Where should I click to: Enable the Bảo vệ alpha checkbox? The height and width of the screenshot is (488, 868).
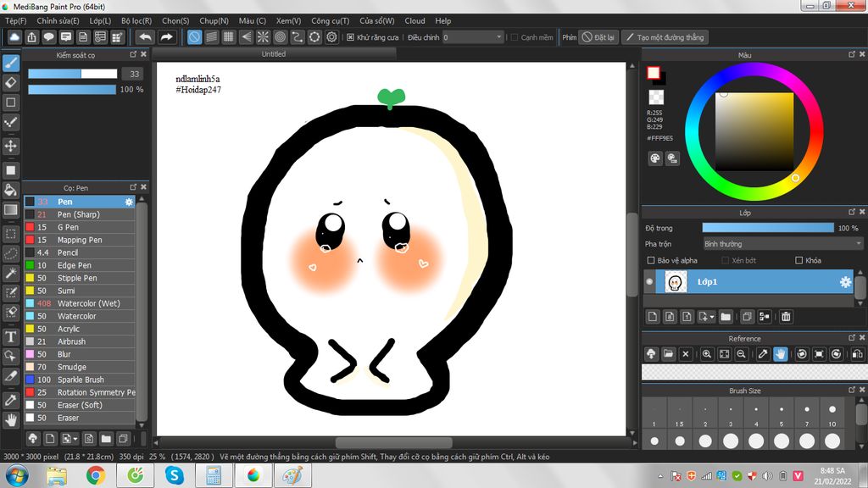point(651,261)
